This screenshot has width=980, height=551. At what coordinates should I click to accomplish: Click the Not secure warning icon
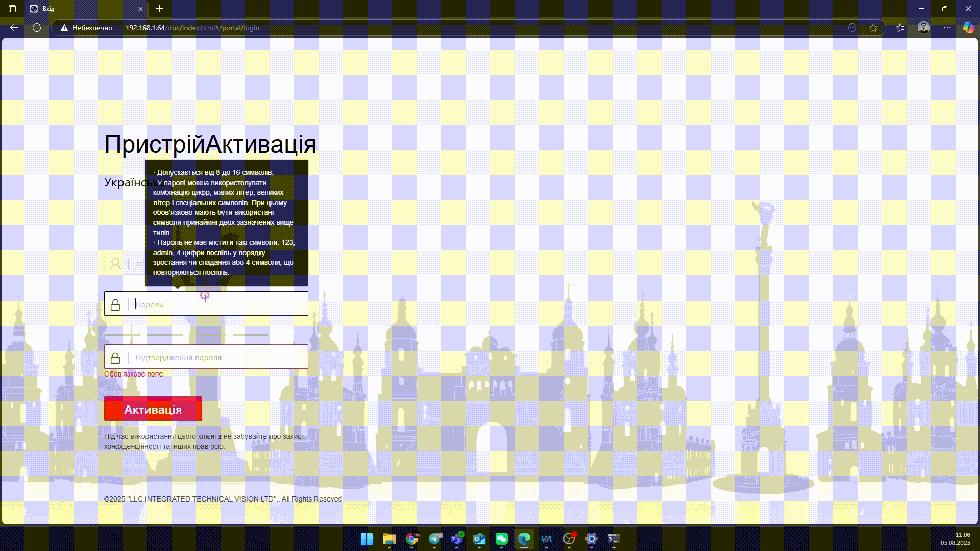(64, 28)
